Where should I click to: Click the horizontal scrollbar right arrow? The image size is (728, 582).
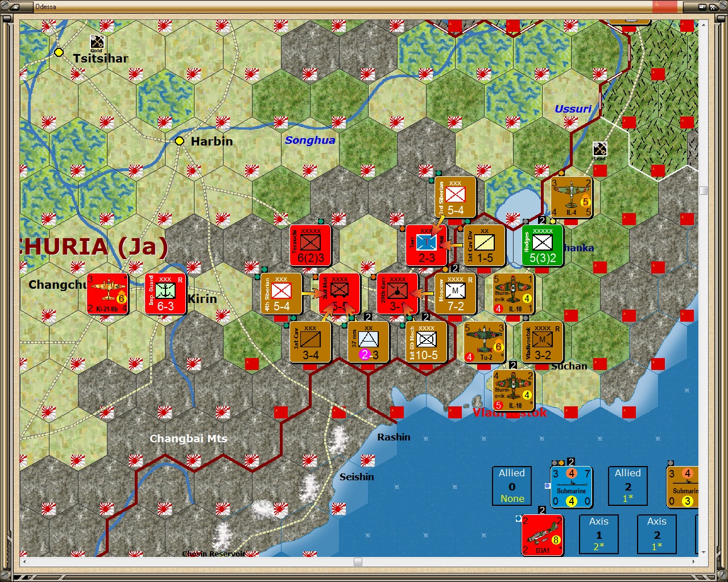[x=694, y=562]
